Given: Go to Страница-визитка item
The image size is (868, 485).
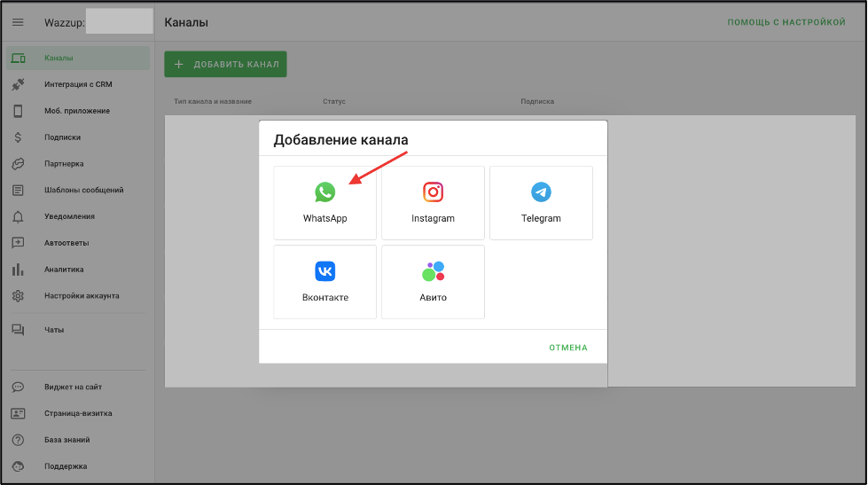Looking at the screenshot, I should [x=78, y=413].
